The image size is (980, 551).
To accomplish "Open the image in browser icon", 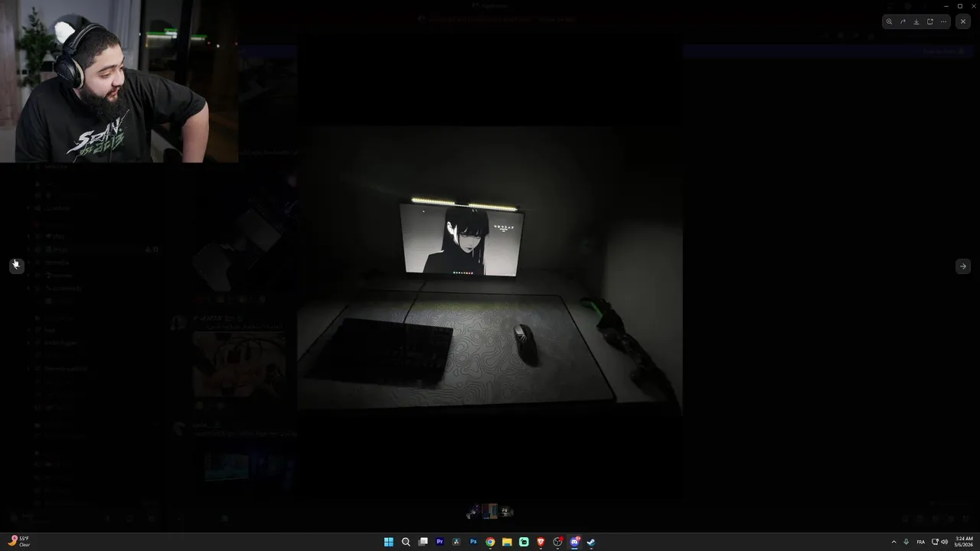I will (x=930, y=21).
